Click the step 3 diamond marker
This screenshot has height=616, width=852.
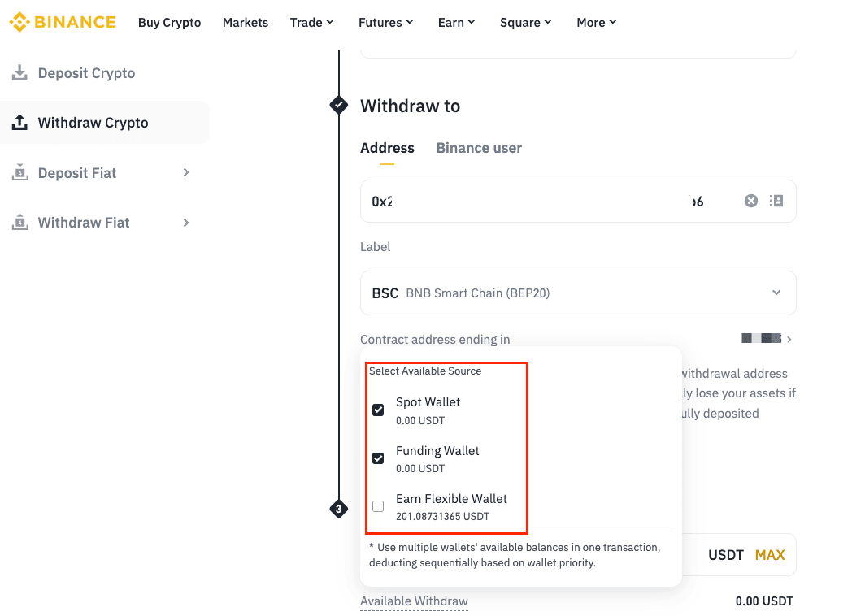coord(339,510)
